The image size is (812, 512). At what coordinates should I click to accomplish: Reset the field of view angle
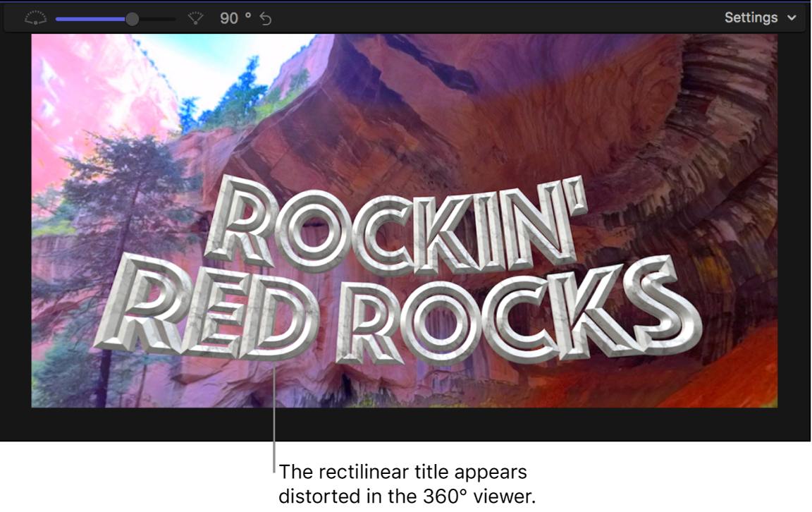[266, 18]
